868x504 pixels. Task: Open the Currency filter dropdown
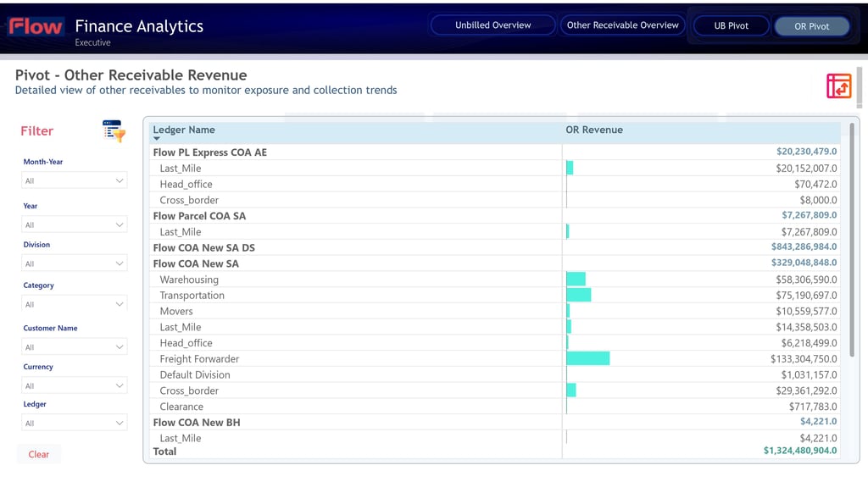(x=75, y=385)
